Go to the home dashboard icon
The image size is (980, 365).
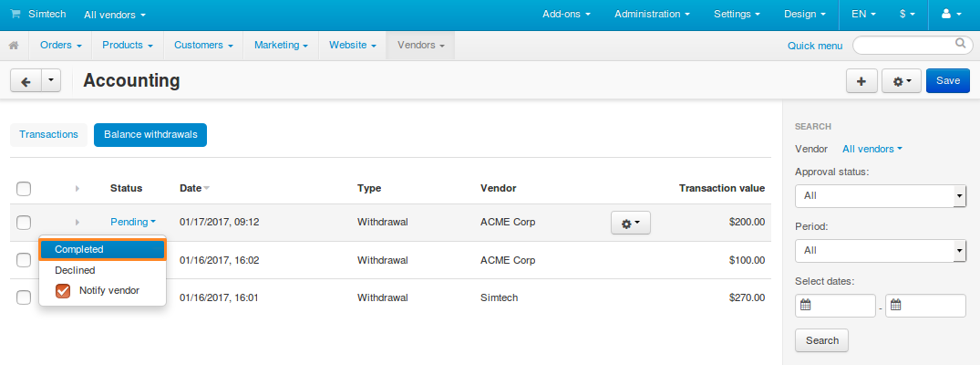pyautogui.click(x=14, y=46)
